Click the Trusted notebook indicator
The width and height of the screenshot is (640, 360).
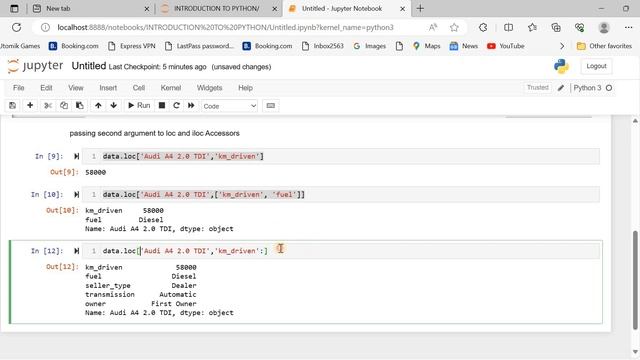click(x=537, y=88)
